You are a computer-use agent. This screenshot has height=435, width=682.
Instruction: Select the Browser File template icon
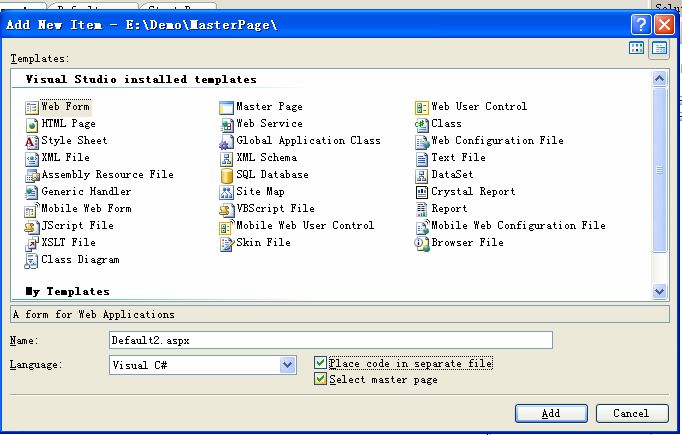[x=421, y=244]
